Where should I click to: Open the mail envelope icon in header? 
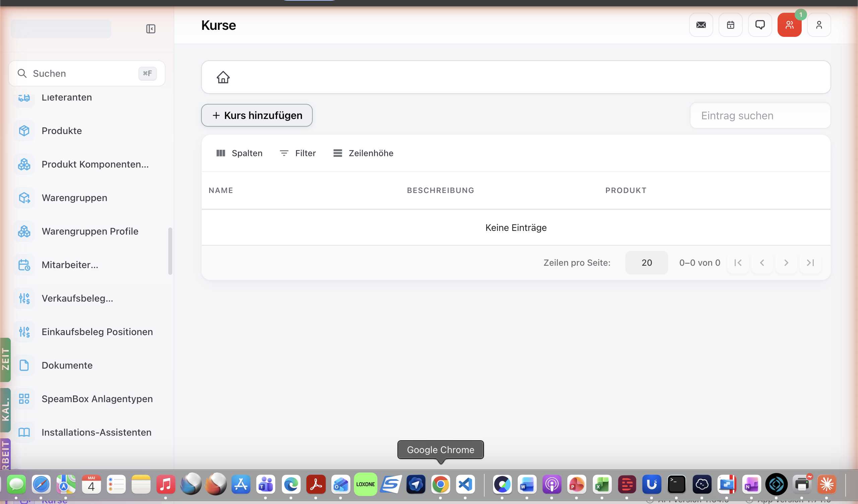[701, 25]
